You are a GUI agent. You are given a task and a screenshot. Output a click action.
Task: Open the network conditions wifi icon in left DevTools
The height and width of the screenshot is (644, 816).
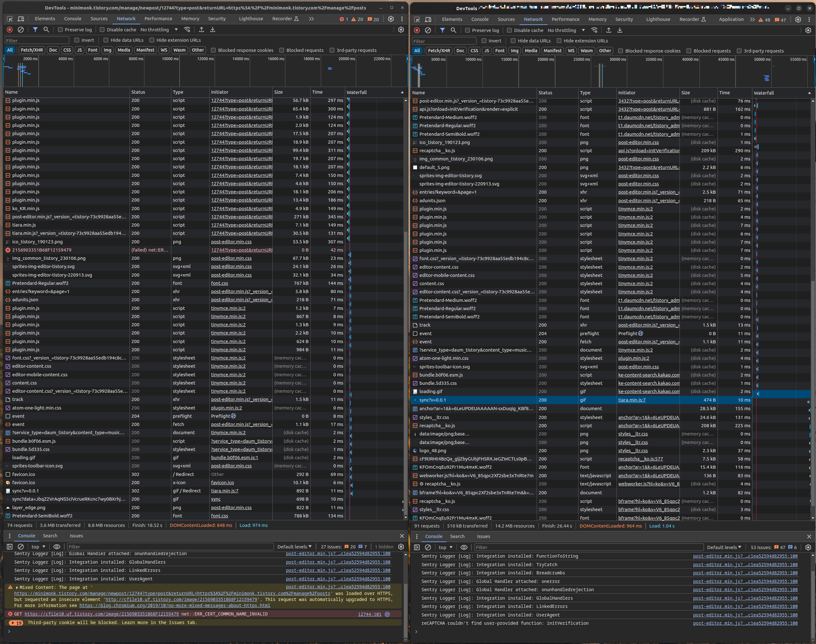[x=187, y=29]
